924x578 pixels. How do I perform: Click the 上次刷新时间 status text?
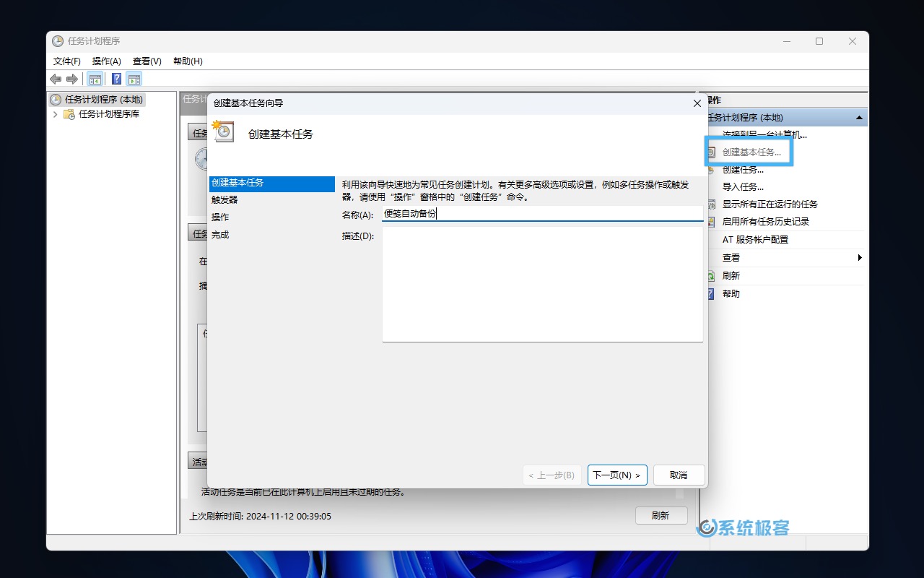260,517
